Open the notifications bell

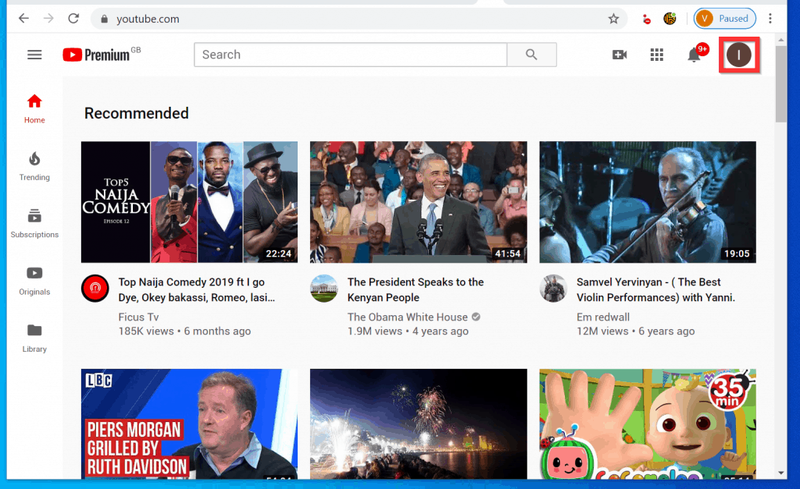pos(695,53)
